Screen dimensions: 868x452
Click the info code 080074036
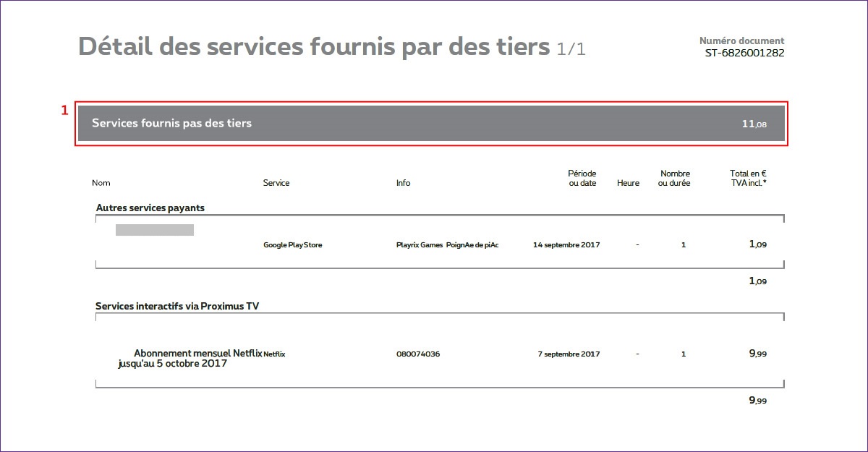pos(417,354)
